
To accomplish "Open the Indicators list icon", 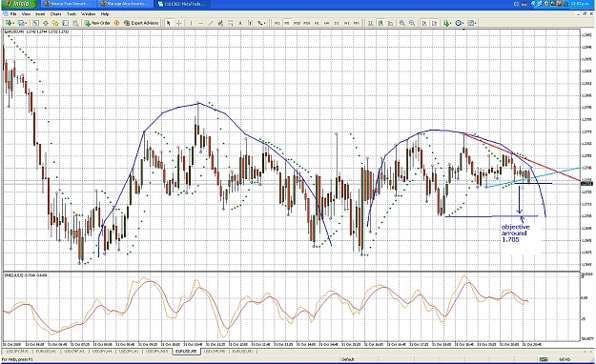I will click(446, 23).
